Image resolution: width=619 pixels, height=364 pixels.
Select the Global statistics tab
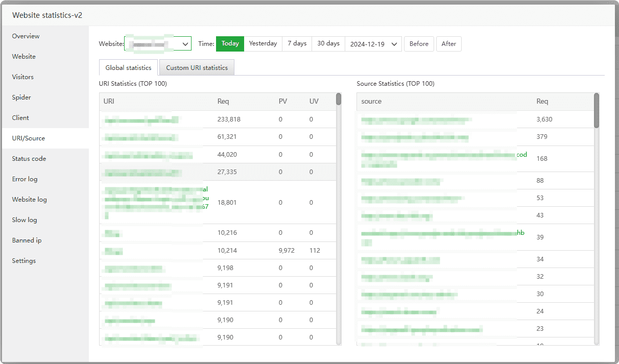pos(128,68)
